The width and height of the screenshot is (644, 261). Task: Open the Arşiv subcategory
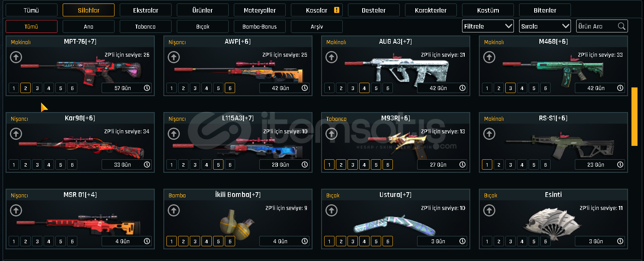tap(317, 26)
